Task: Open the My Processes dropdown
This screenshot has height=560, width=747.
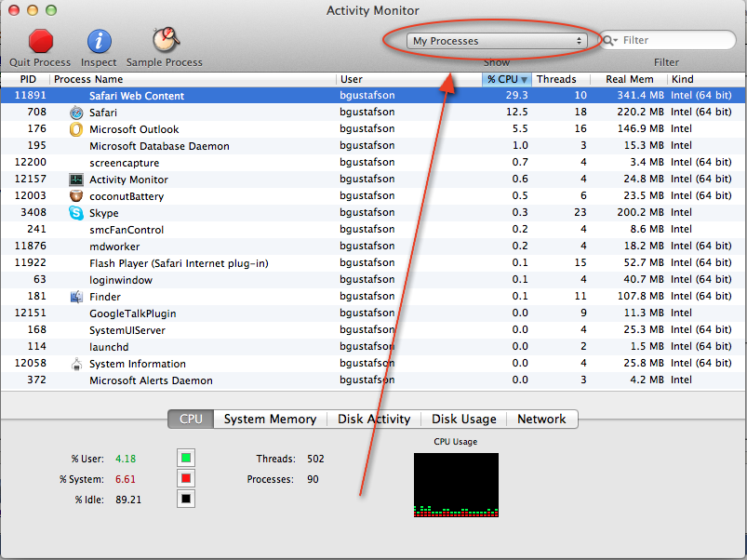Action: pyautogui.click(x=497, y=41)
